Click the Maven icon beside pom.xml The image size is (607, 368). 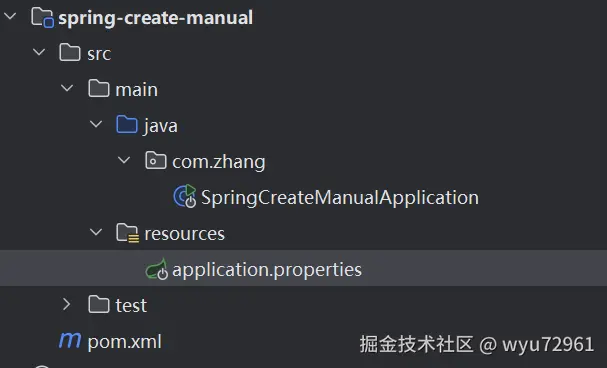[70, 341]
